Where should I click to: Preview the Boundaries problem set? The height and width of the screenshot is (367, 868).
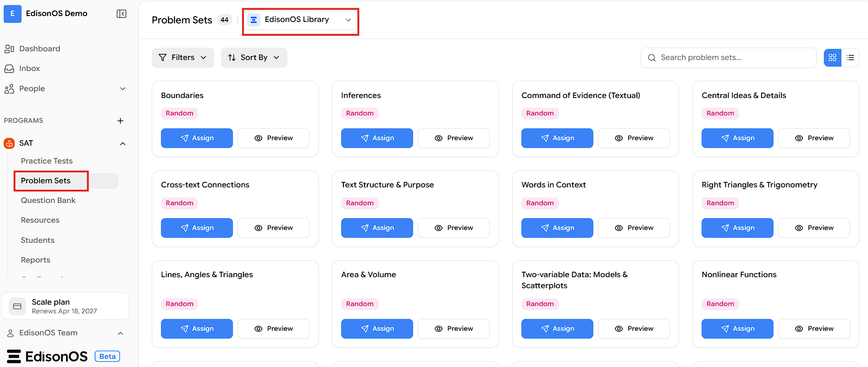click(273, 138)
